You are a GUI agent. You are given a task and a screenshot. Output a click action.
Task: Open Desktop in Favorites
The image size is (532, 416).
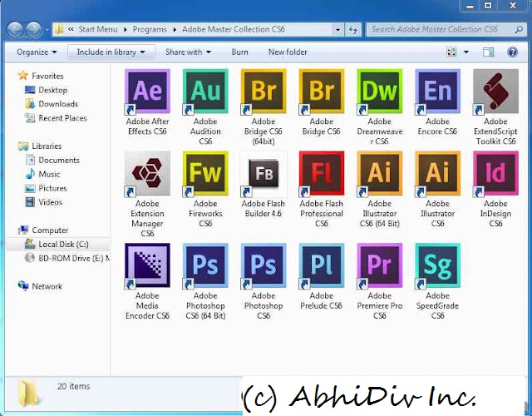point(52,90)
